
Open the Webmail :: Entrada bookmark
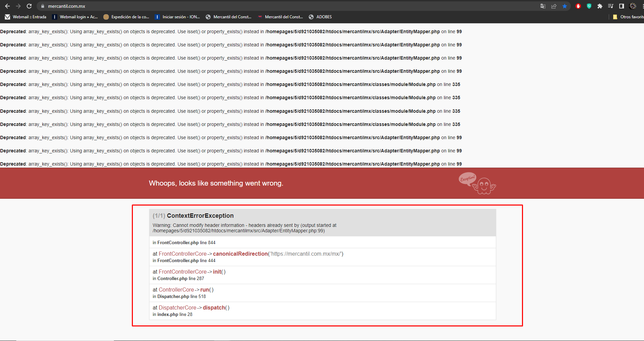(x=26, y=17)
